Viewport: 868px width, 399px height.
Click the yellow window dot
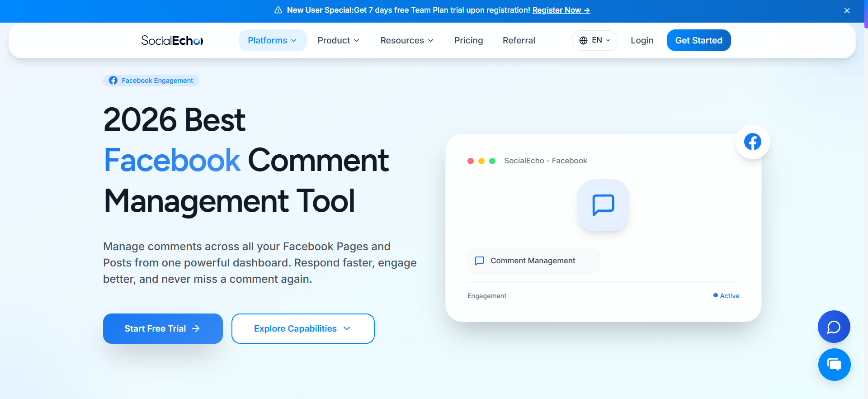(x=481, y=161)
